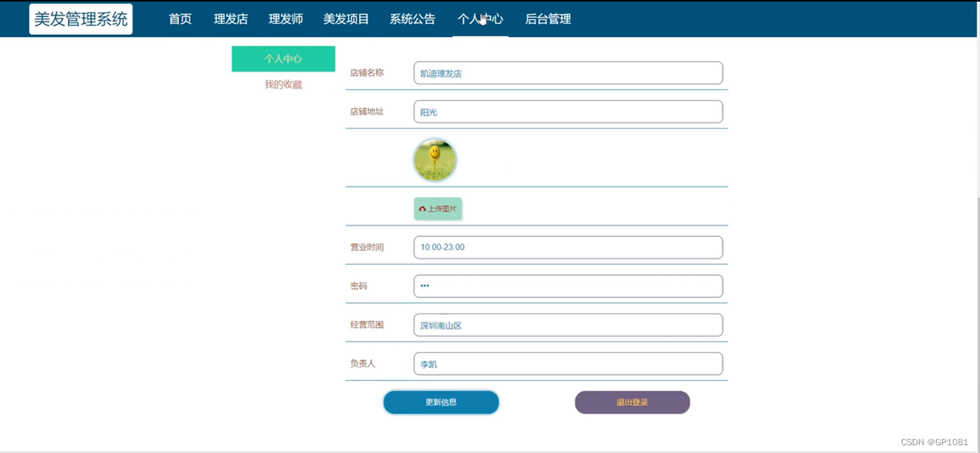The width and height of the screenshot is (980, 453).
Task: Click the 密码 password field
Action: pos(567,286)
